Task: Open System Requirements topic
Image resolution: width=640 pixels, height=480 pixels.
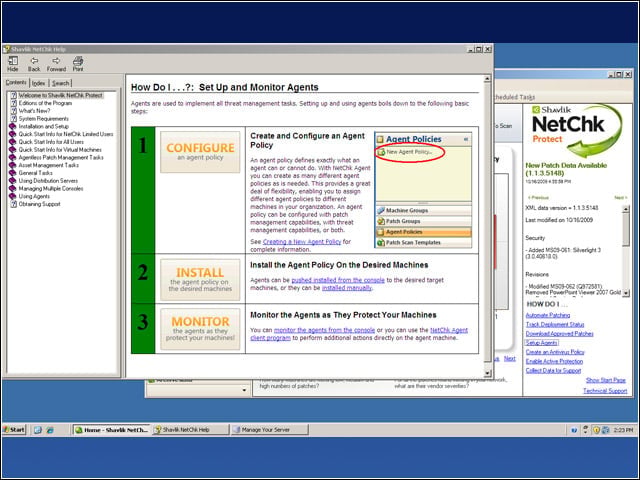Action: (44, 118)
